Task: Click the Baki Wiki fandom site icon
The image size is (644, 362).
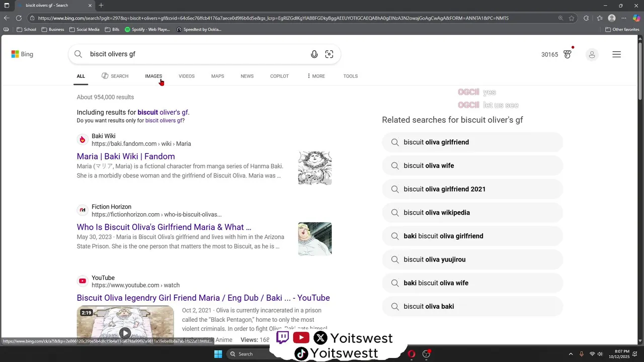Action: 83,140
